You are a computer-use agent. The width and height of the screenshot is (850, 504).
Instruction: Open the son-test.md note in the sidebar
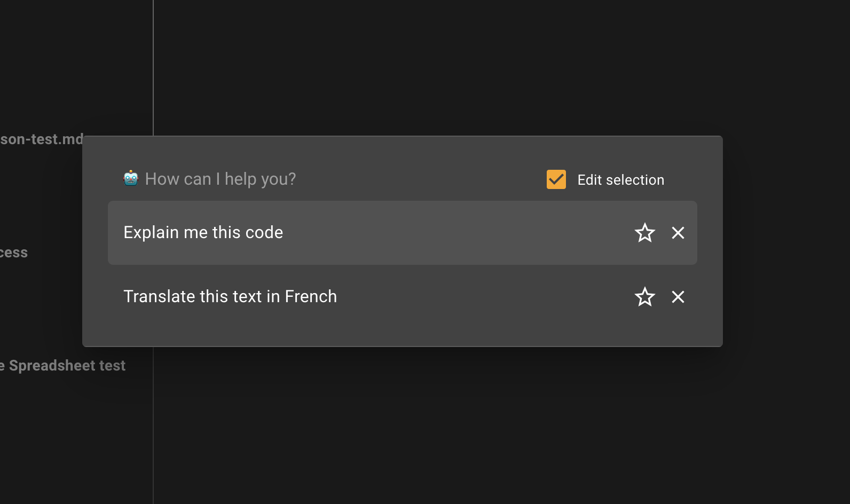tap(40, 139)
